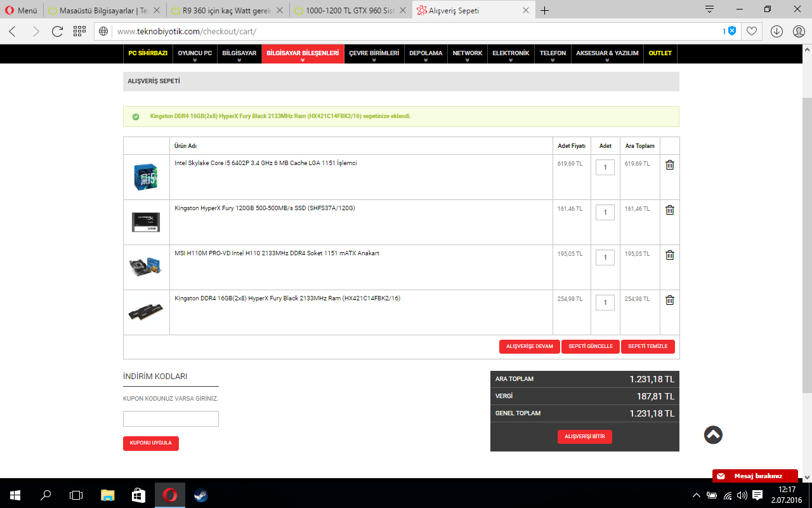The height and width of the screenshot is (508, 812).
Task: Switch to the R9 360 için kaç Watt tab
Action: 228,11
